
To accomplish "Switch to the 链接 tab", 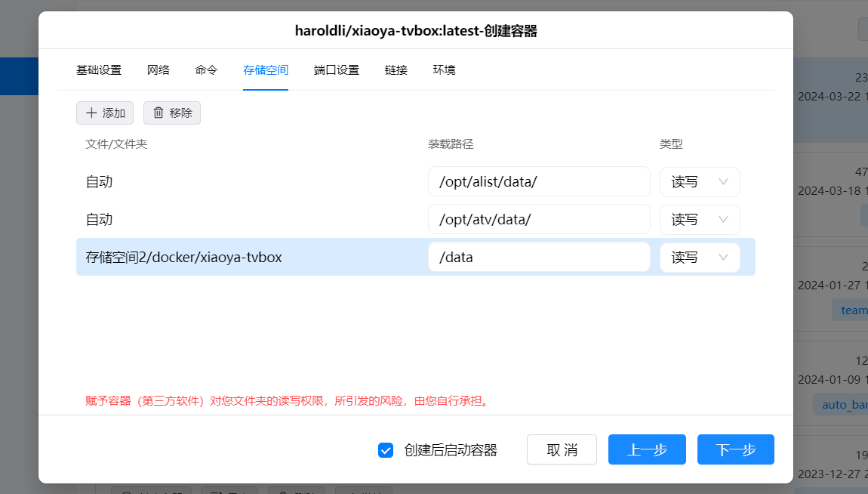I will (x=396, y=70).
